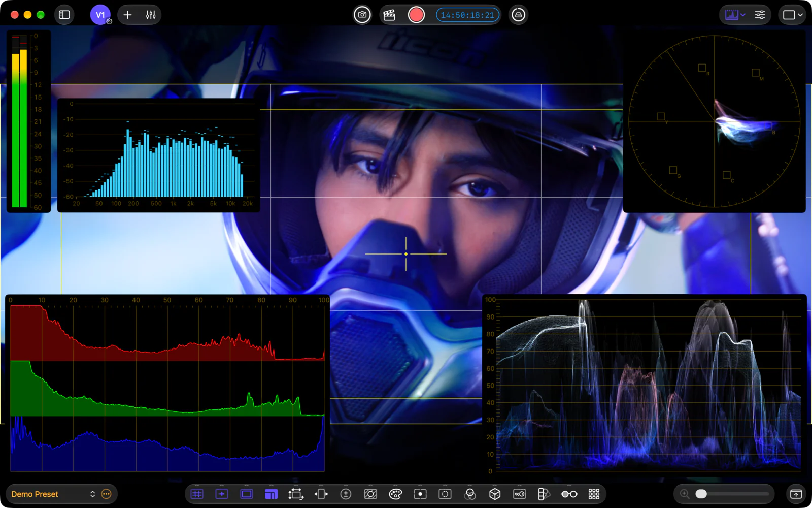Adjust the zoom level slider
This screenshot has width=812, height=508.
[x=732, y=494]
